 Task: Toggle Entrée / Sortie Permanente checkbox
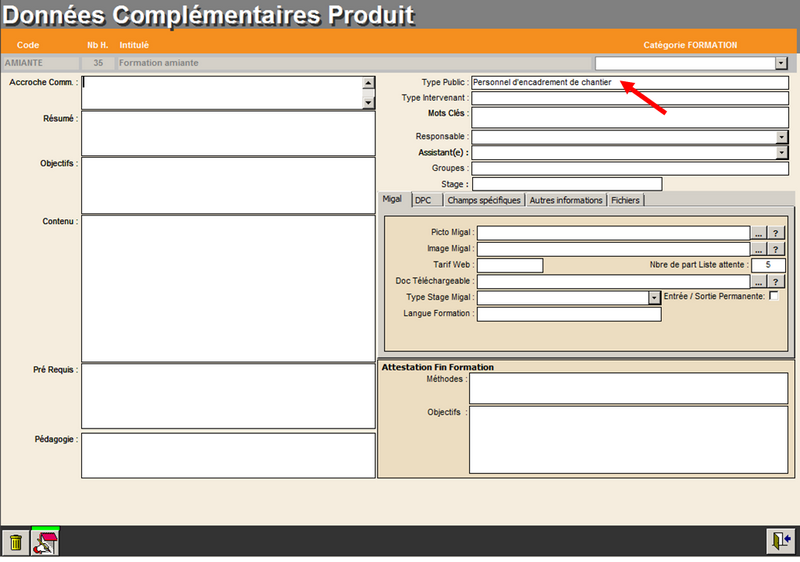point(773,297)
